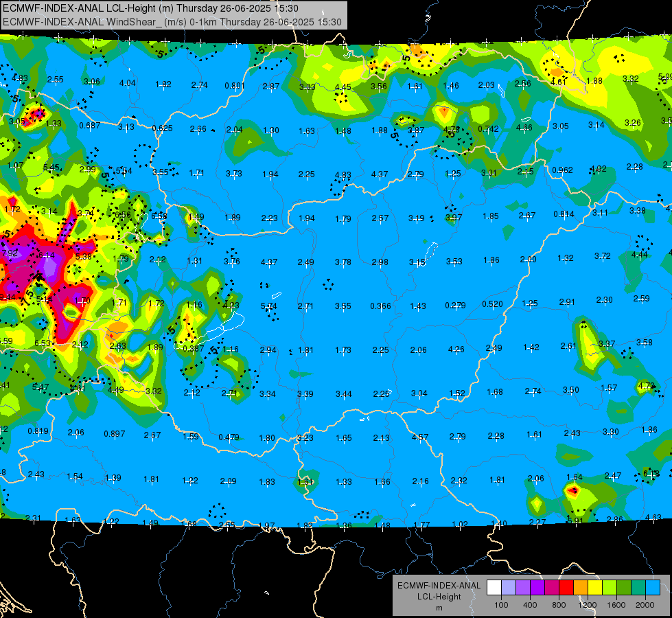Screen dimensions: 672x618
Task: Click the legend tick label 2000
Action: point(645,605)
